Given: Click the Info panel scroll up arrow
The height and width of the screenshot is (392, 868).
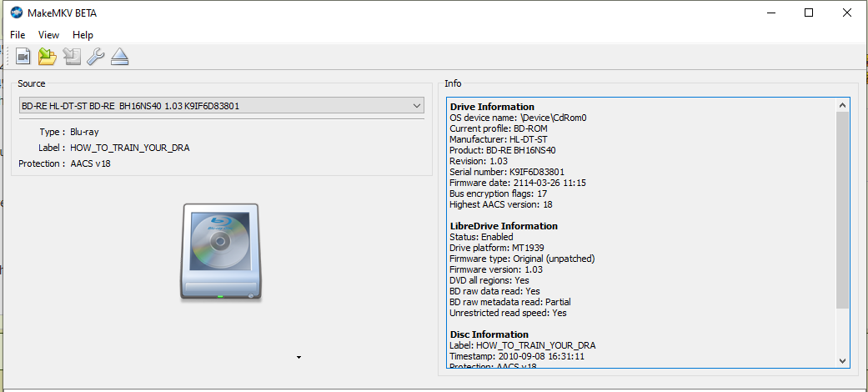Looking at the screenshot, I should (x=842, y=105).
